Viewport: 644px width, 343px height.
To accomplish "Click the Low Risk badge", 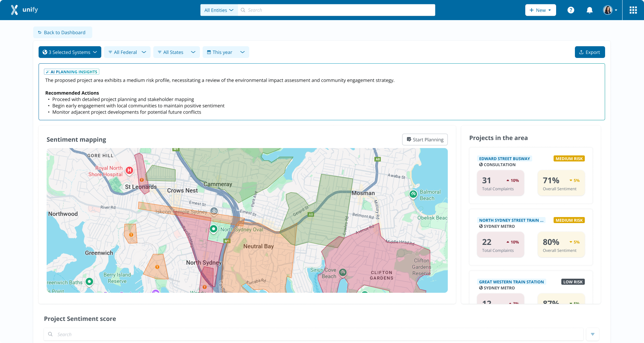I will tap(573, 282).
